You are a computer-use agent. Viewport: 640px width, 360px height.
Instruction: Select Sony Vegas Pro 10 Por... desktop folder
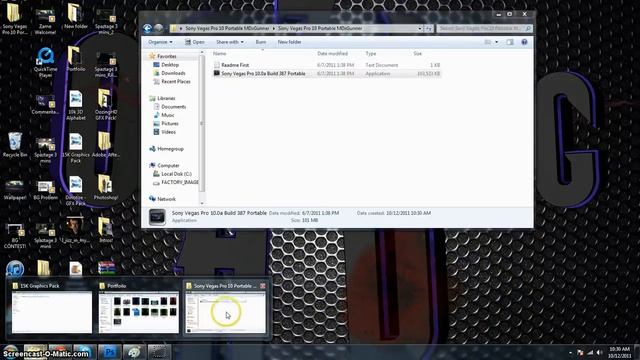15,19
